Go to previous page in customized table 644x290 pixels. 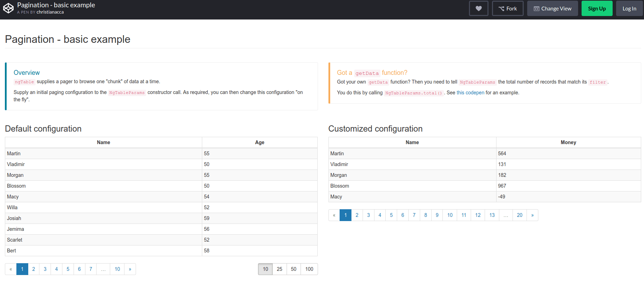point(334,215)
